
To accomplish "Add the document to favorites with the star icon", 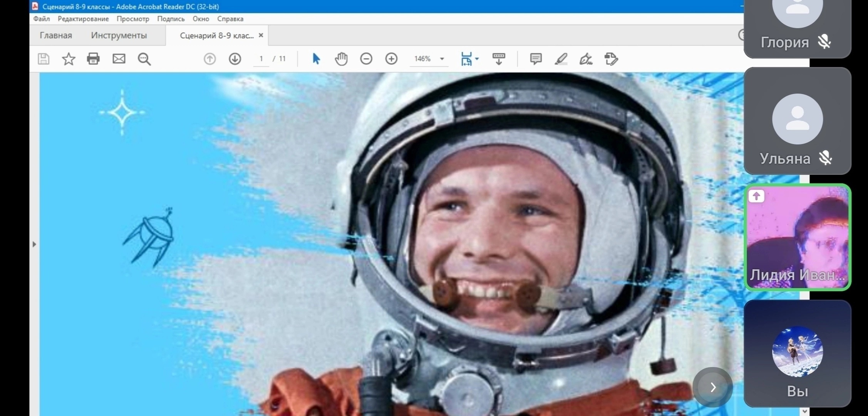I will (x=69, y=59).
